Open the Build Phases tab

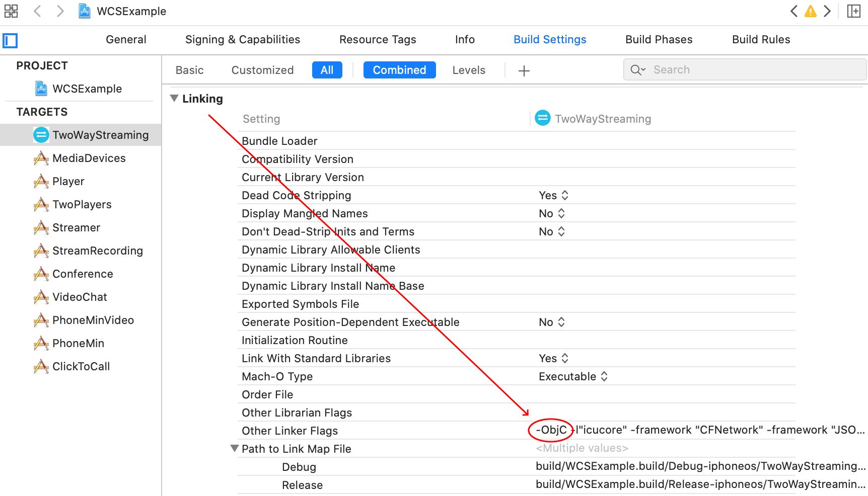point(659,40)
